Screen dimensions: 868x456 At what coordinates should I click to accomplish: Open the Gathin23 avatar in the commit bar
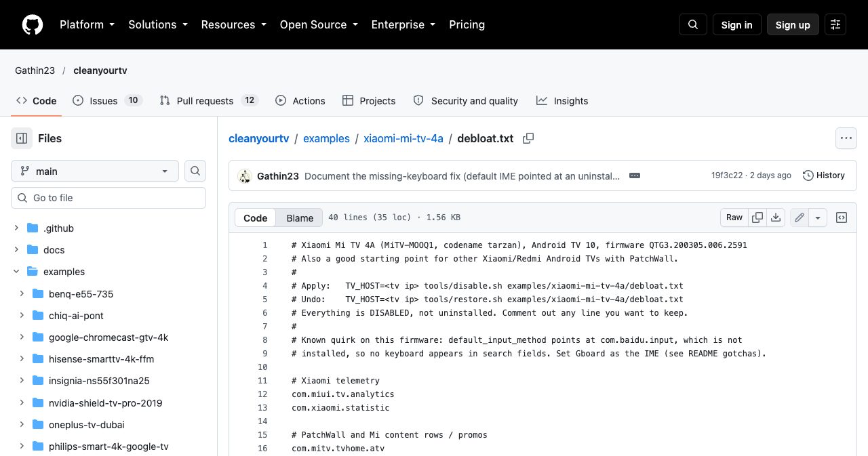click(x=245, y=176)
